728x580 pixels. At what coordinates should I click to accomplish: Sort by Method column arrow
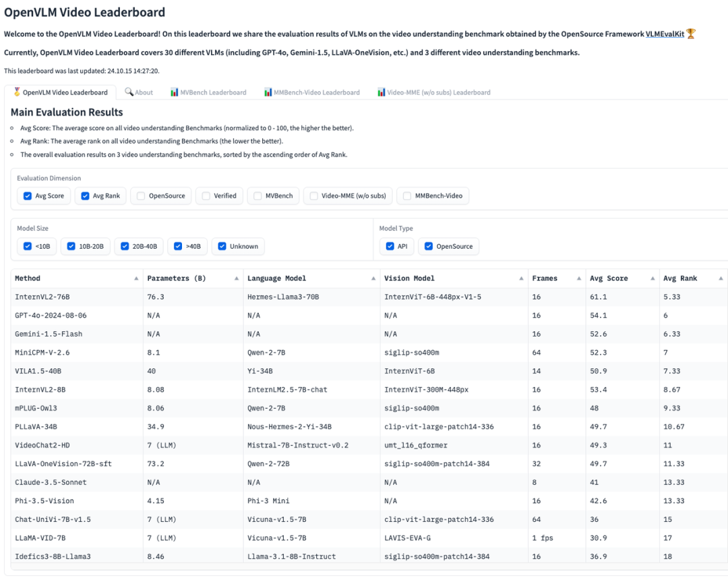tap(136, 279)
